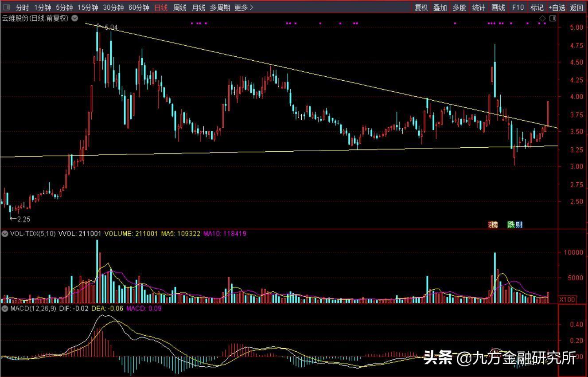Click the 5.00 price axis label

(577, 27)
